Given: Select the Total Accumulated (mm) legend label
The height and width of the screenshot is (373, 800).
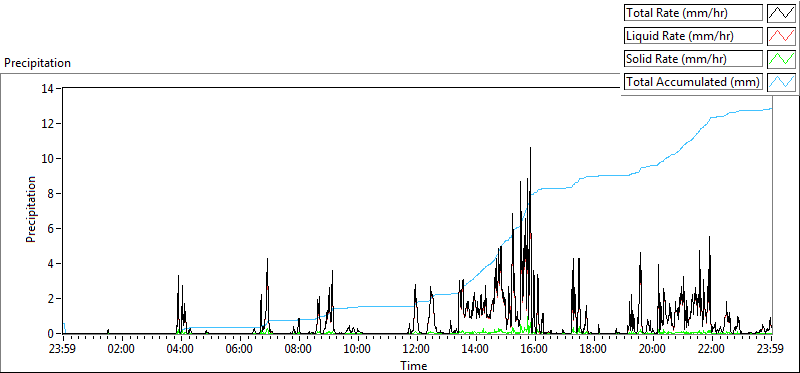Looking at the screenshot, I should click(x=693, y=82).
